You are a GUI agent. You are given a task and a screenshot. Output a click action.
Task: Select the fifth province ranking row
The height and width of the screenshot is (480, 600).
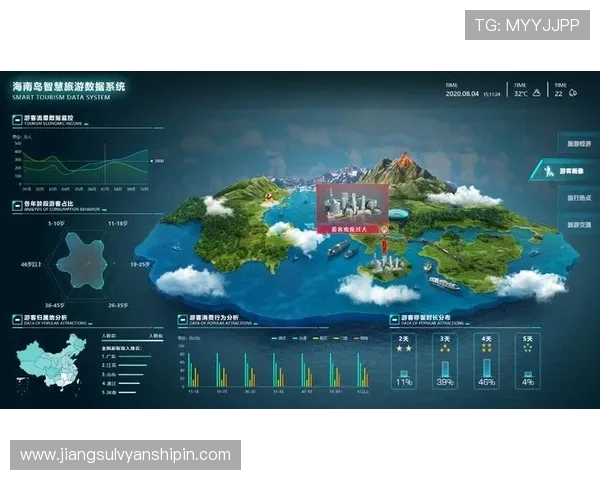[119, 392]
